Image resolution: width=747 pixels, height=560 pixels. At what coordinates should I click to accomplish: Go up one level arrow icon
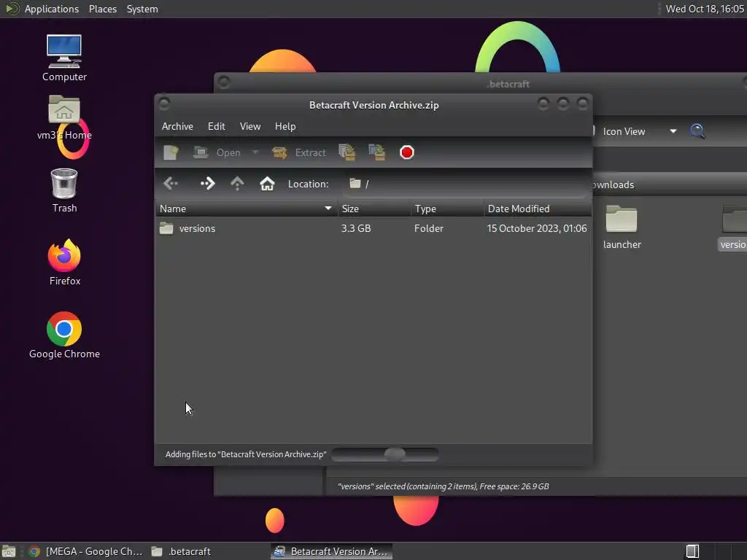click(237, 183)
